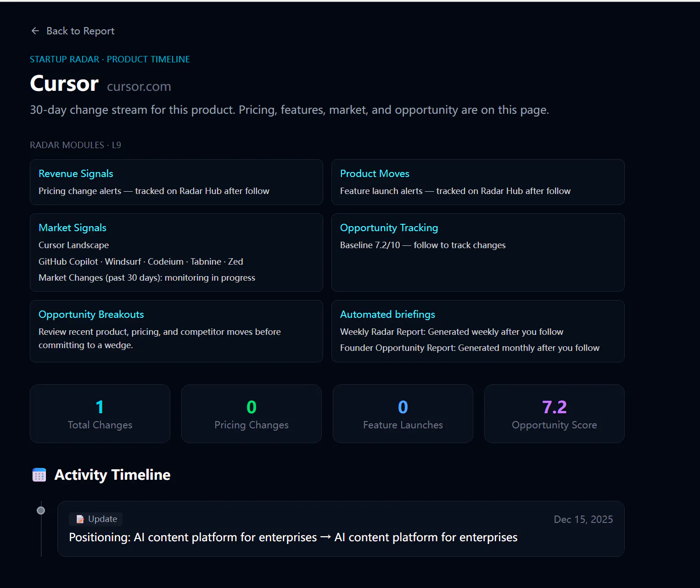Click the back arrow icon

[x=35, y=31]
